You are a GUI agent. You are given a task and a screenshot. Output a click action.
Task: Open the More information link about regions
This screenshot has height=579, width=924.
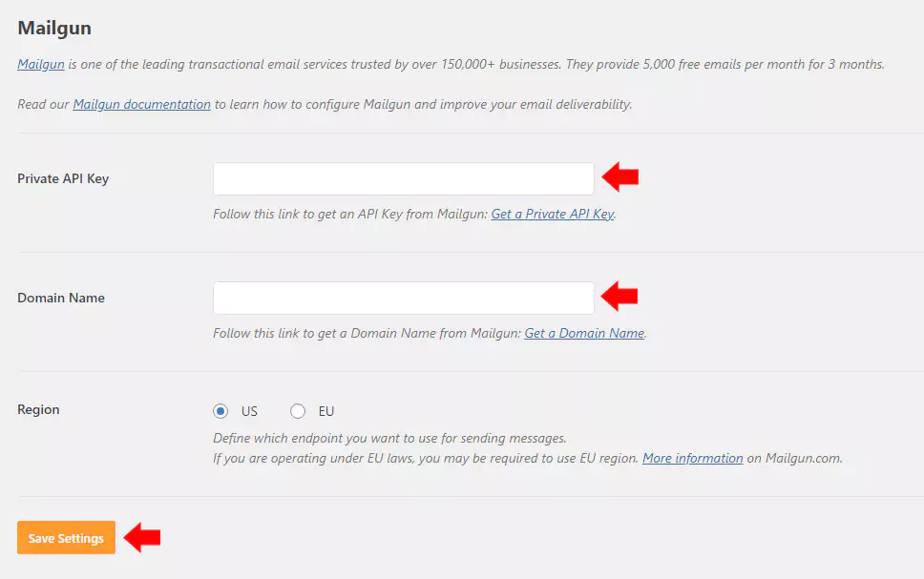[692, 458]
